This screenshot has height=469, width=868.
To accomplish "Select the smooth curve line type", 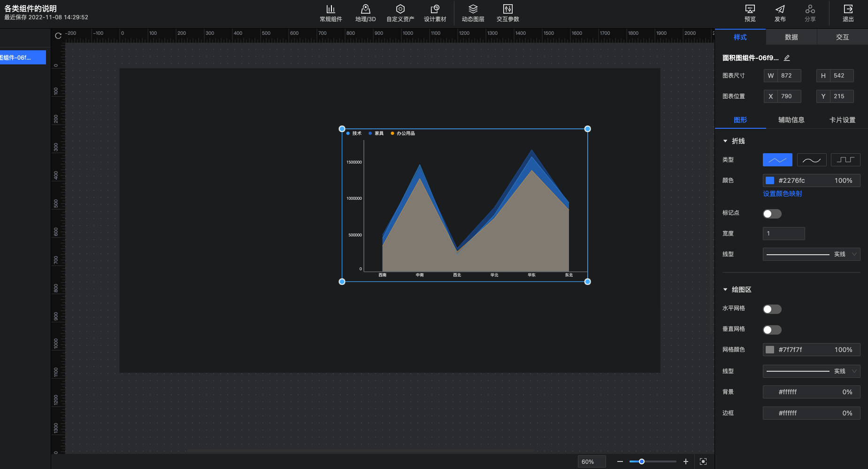I will (x=812, y=160).
